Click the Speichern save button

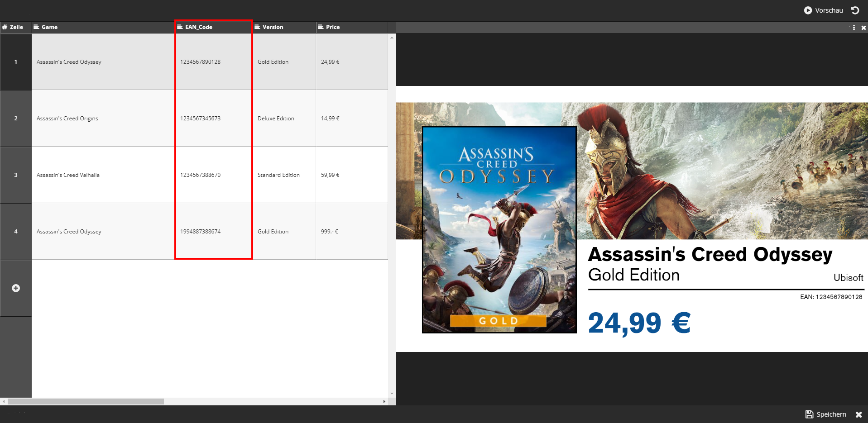tap(826, 414)
